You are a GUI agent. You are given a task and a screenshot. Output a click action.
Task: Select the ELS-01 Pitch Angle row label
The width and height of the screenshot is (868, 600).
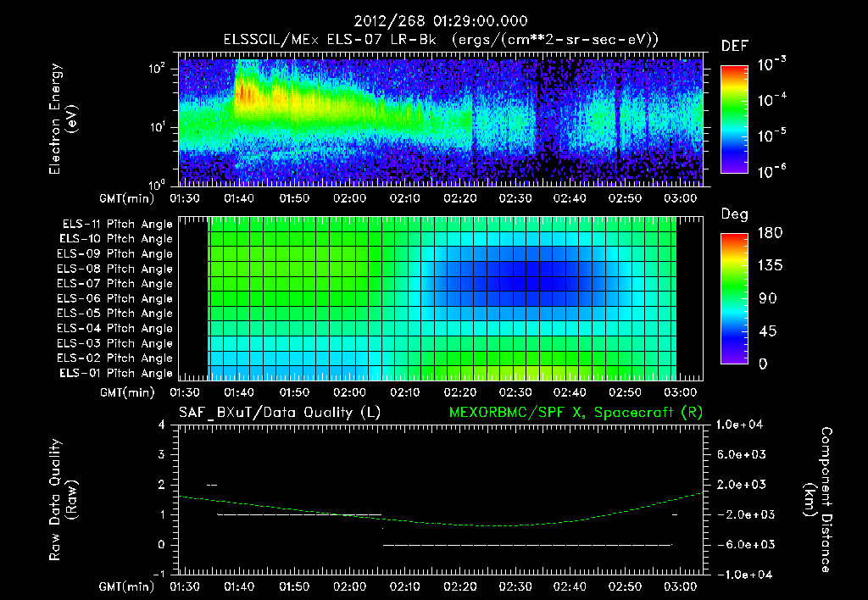click(116, 373)
